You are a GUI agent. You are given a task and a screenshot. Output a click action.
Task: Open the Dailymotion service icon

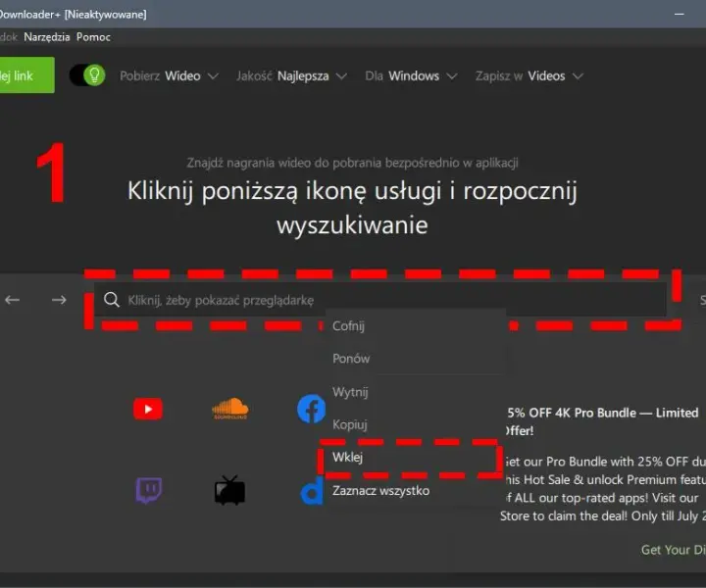point(312,491)
